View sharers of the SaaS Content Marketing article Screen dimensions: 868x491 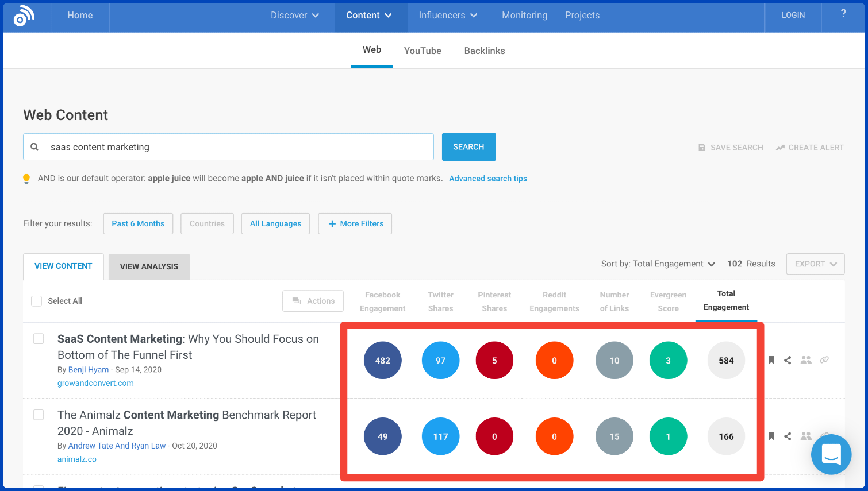point(806,360)
